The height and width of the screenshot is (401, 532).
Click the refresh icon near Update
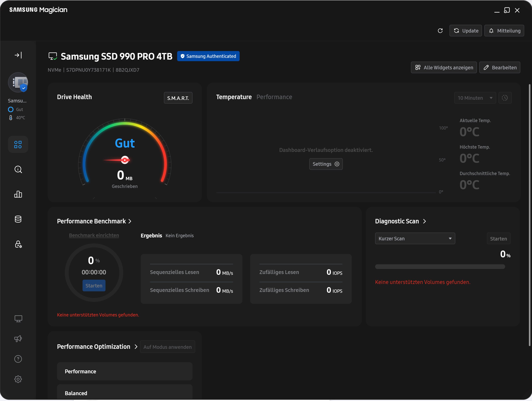pos(440,31)
